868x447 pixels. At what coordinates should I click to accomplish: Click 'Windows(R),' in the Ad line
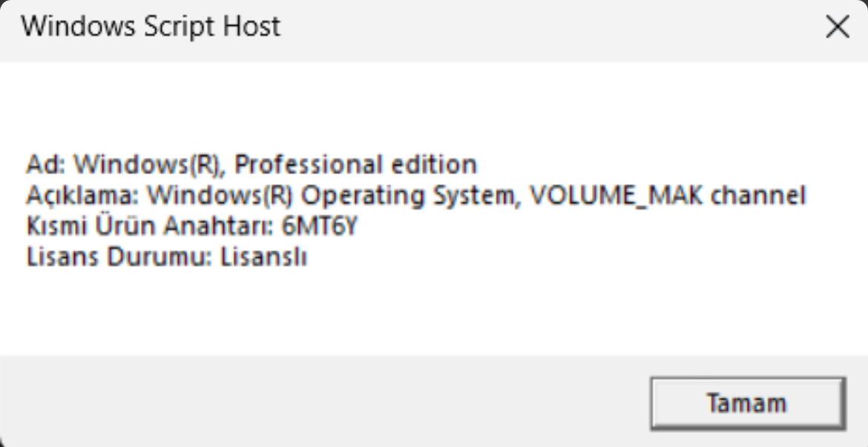pos(149,163)
